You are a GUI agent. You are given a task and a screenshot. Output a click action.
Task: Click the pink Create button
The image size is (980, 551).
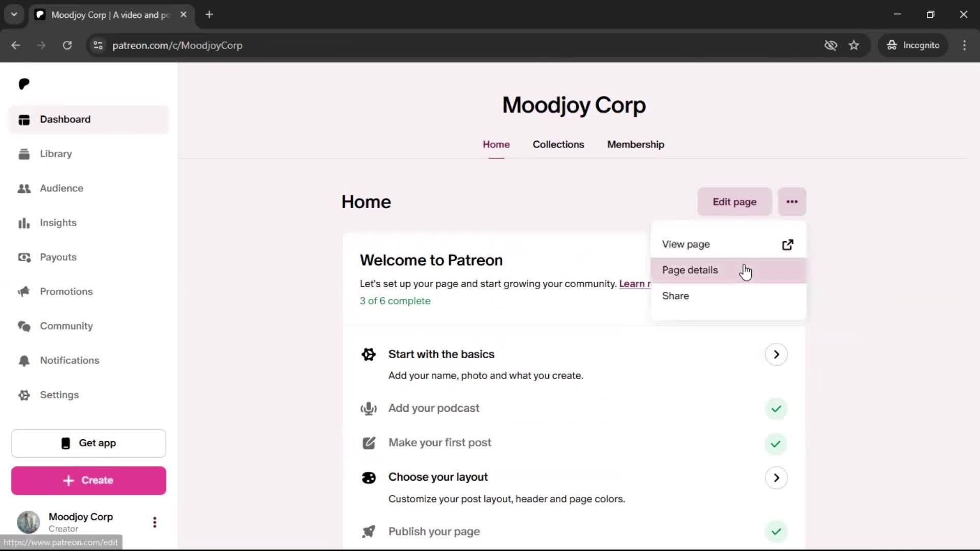89,481
